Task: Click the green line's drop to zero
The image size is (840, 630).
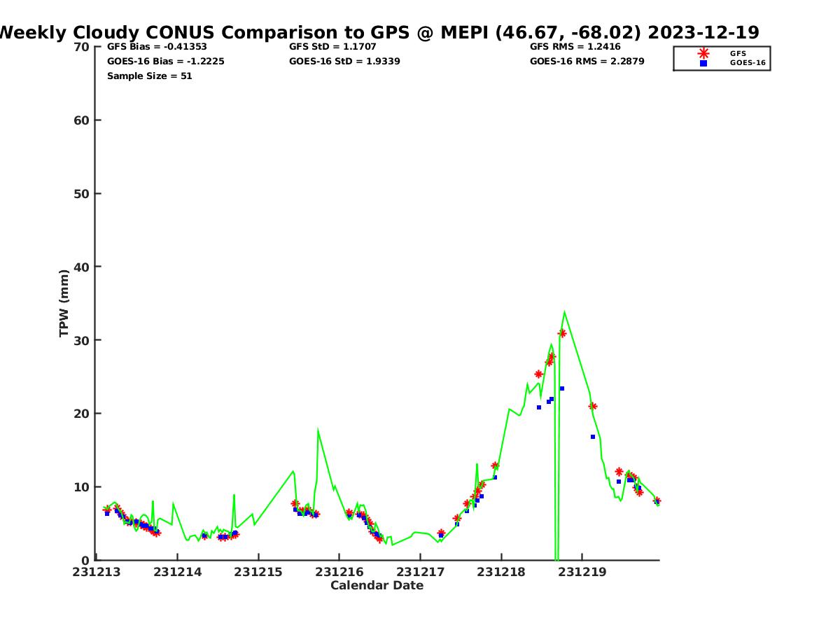Action: pyautogui.click(x=556, y=557)
